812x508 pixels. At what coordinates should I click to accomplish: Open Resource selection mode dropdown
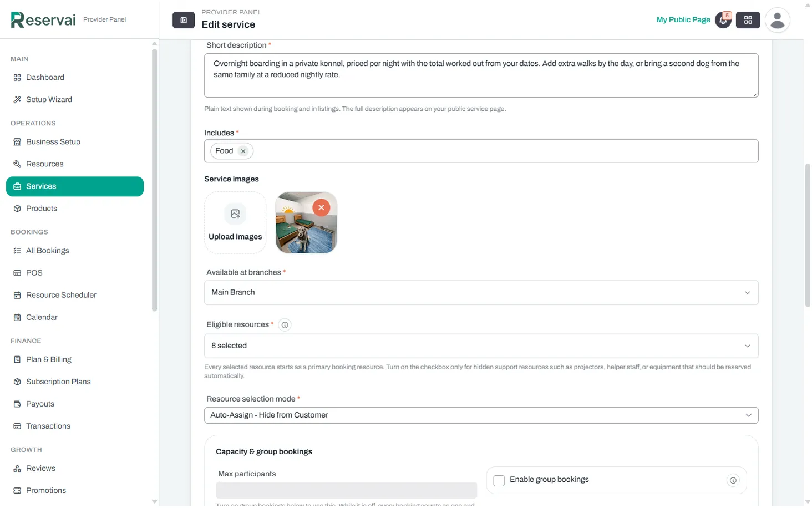[481, 415]
